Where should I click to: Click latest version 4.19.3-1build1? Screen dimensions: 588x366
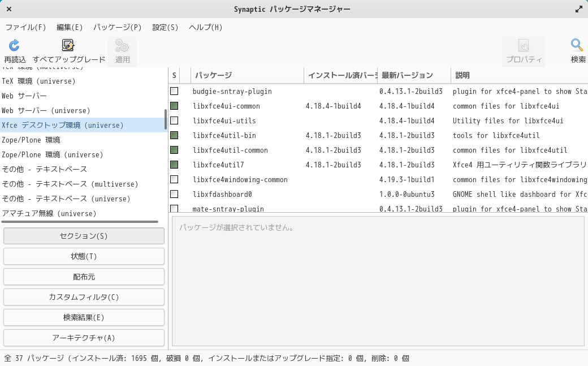coord(407,179)
